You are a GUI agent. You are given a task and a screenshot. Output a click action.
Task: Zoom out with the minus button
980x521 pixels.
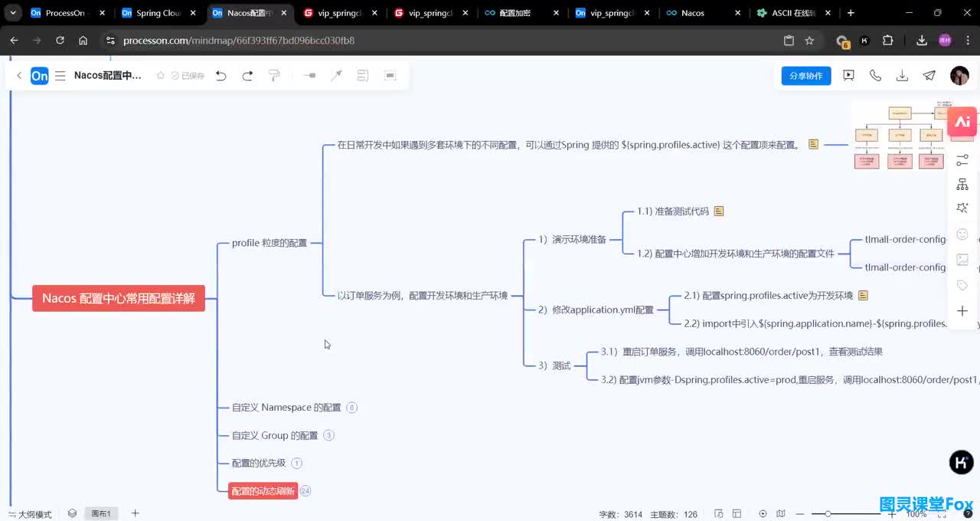(800, 514)
